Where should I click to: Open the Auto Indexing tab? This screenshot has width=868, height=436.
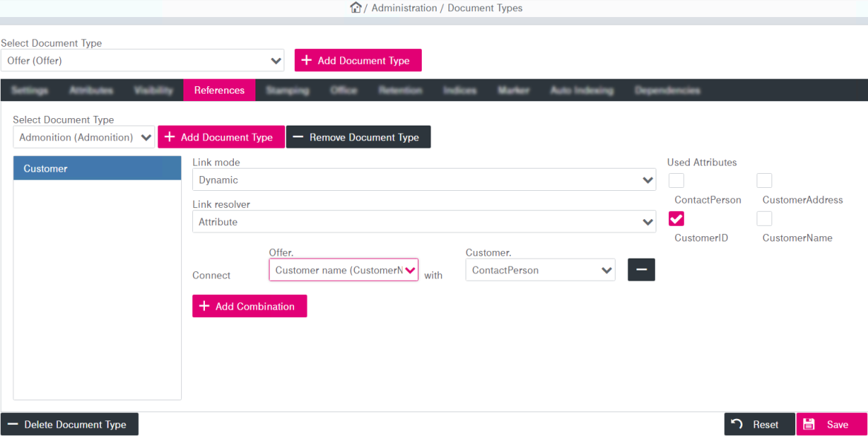[581, 90]
